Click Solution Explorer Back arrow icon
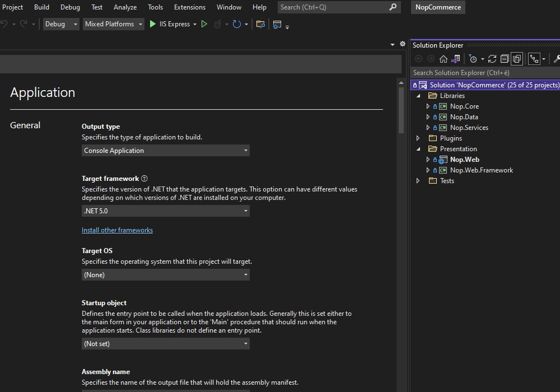 418,59
